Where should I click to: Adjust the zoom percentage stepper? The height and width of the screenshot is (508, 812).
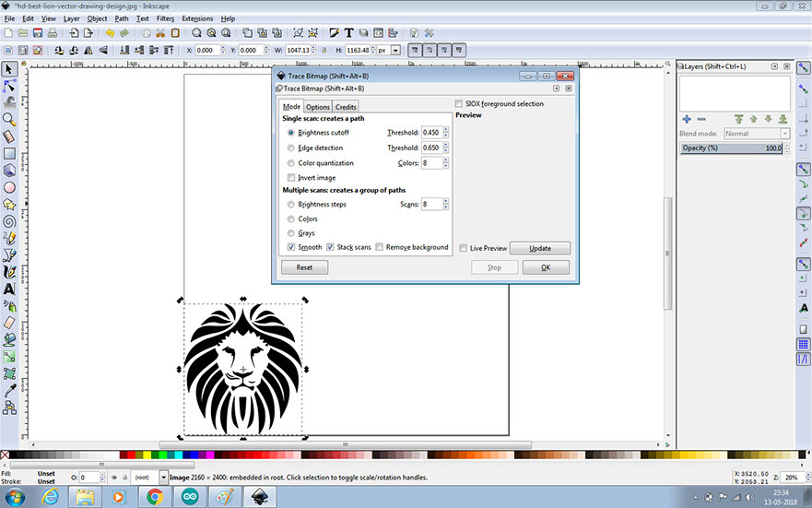(807, 477)
